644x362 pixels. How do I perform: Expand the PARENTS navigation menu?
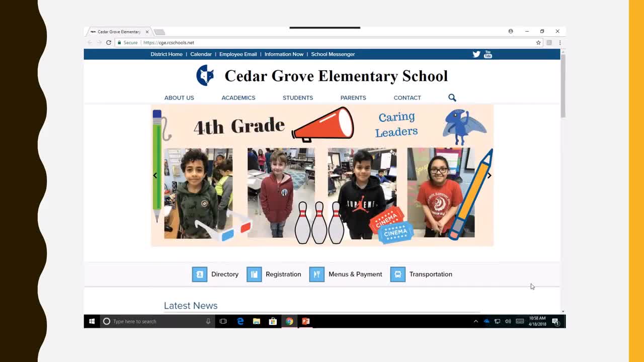[x=353, y=98]
